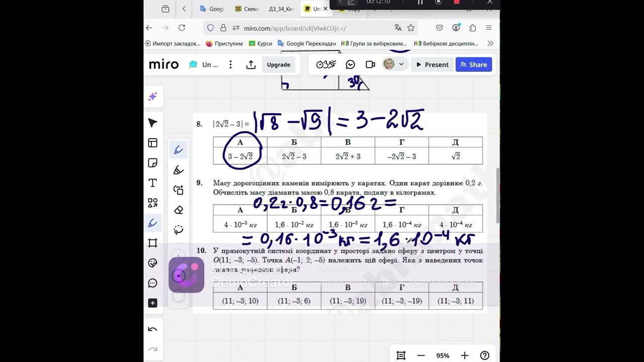Screen dimensions: 644x362
Task: Select the Lasso tool
Action: (x=179, y=230)
